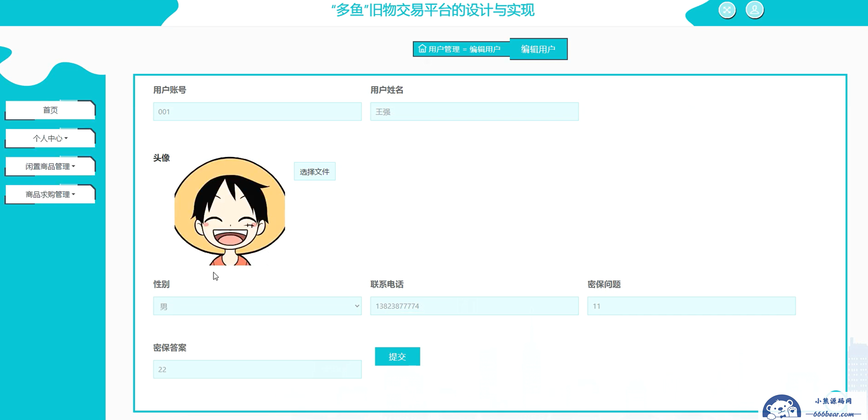
Task: Click the 用户姓名 field containing 王强
Action: point(474,112)
